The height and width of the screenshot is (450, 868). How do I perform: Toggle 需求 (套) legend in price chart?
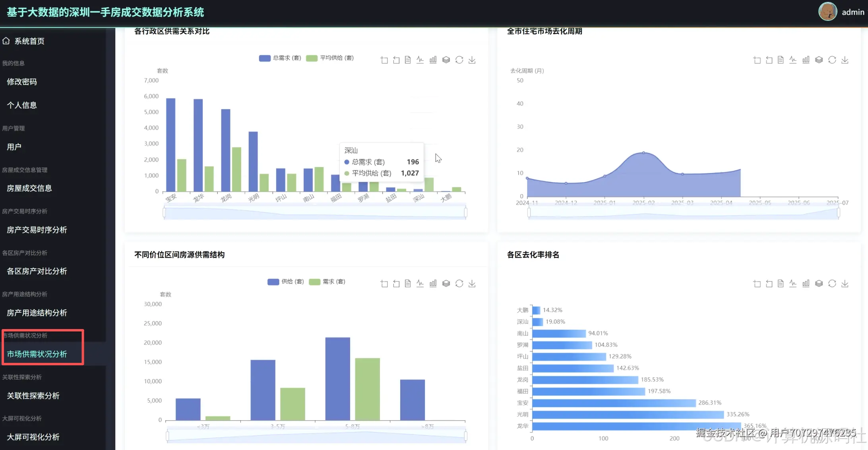tap(327, 282)
